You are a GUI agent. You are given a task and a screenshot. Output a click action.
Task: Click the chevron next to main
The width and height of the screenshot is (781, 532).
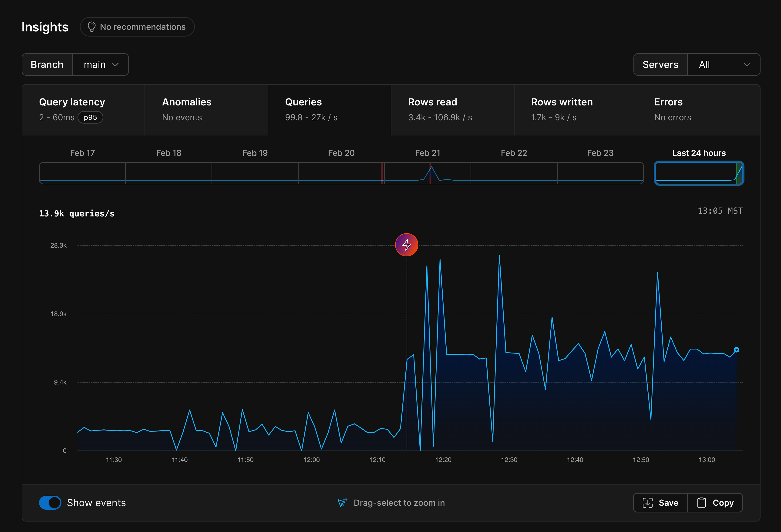tap(116, 64)
